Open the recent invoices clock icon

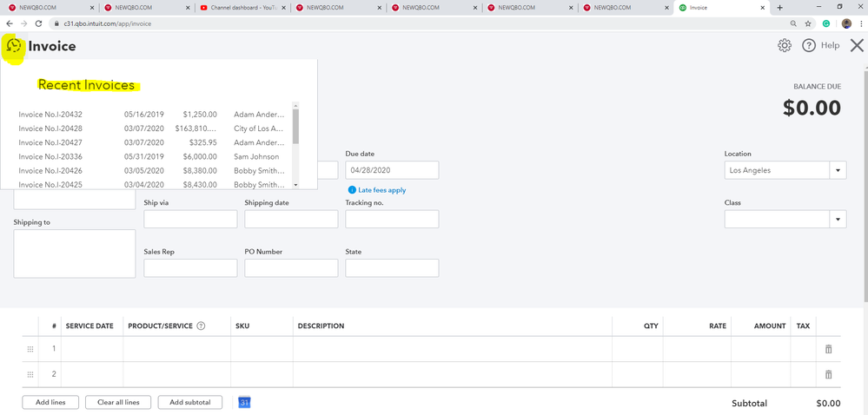(x=14, y=47)
